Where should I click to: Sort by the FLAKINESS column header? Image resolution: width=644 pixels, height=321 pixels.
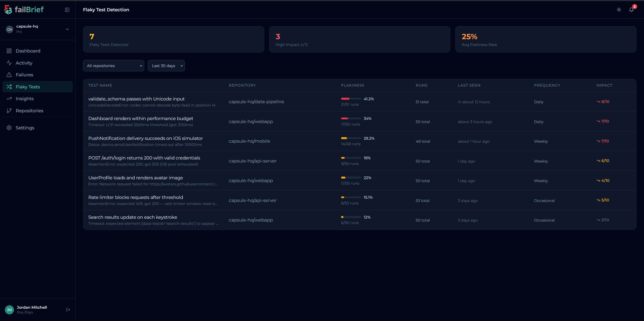coord(352,85)
